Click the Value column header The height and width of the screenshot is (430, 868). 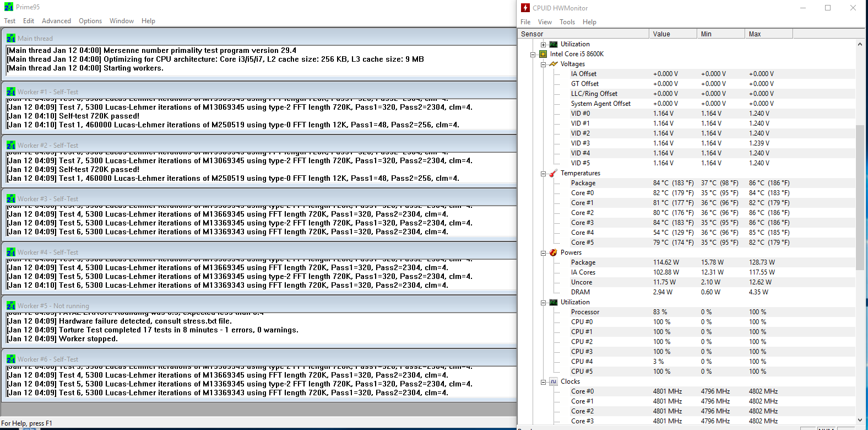pos(672,34)
